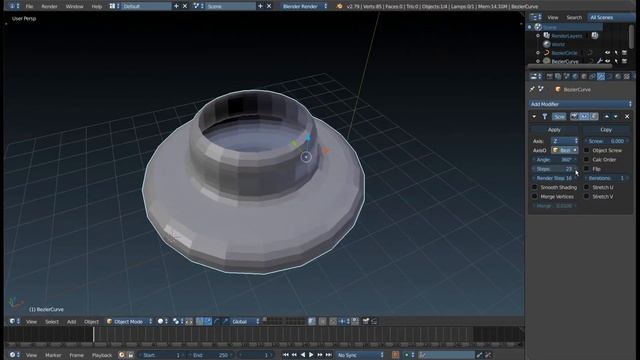Open the 3D viewport Object menu
640x360 pixels.
pyautogui.click(x=91, y=322)
